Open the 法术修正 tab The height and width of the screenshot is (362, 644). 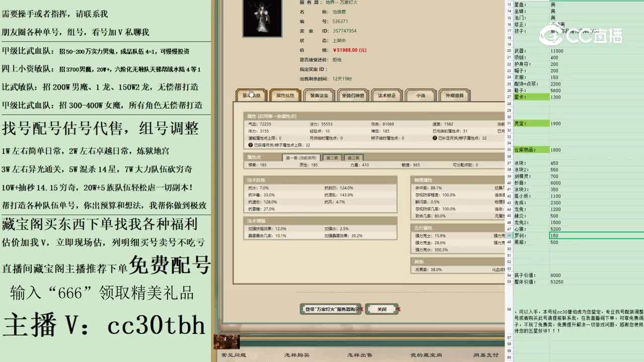387,95
